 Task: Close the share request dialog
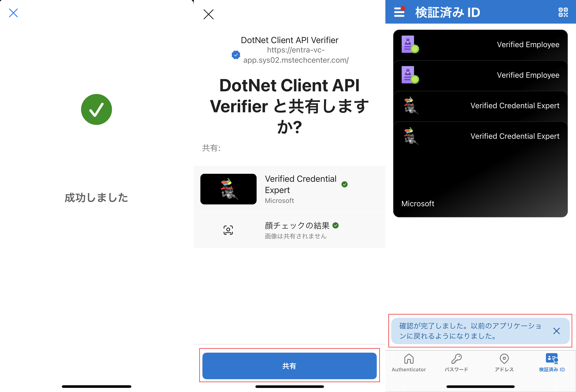208,14
